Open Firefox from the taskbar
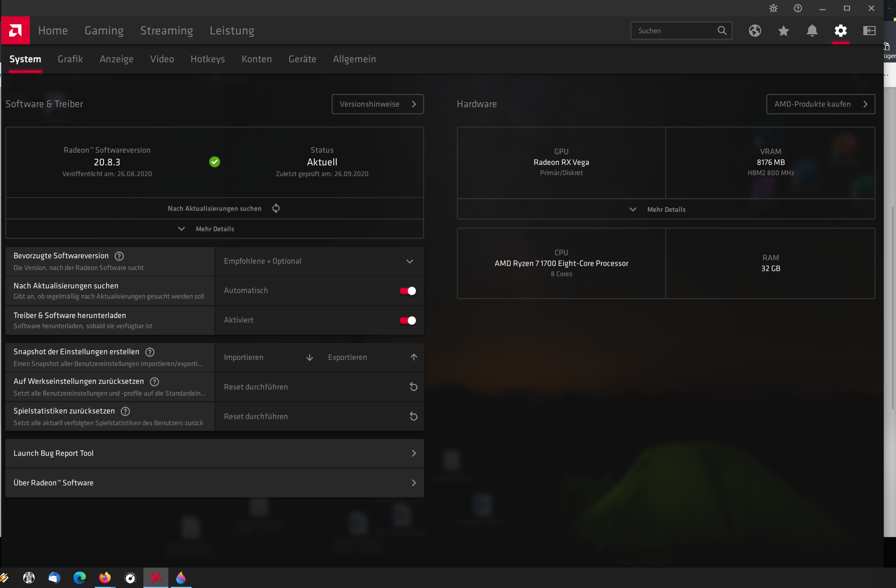Viewport: 896px width, 588px height. (105, 577)
